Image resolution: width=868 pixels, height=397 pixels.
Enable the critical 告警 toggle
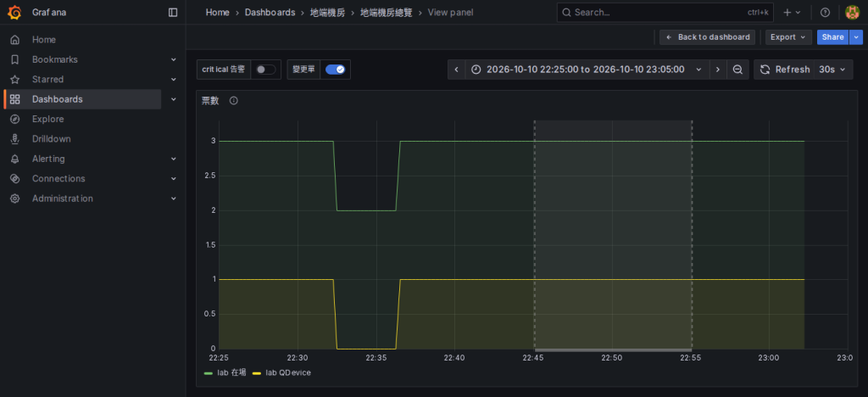pos(265,70)
